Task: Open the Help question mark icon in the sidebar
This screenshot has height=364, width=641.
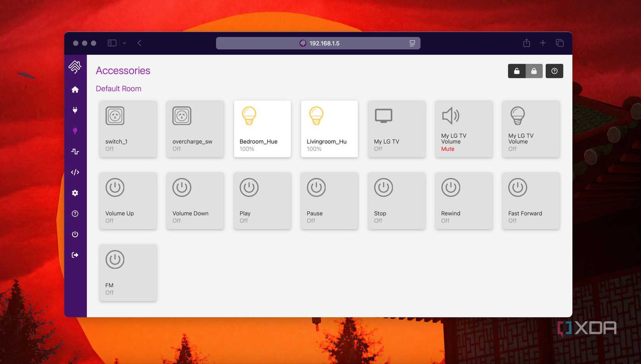Action: pyautogui.click(x=75, y=213)
